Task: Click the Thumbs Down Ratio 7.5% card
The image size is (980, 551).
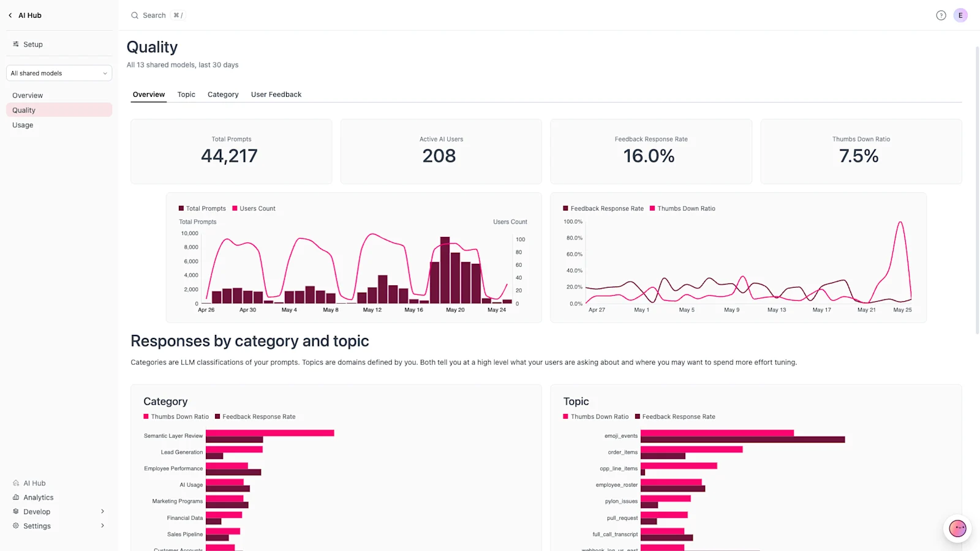Action: tap(861, 151)
